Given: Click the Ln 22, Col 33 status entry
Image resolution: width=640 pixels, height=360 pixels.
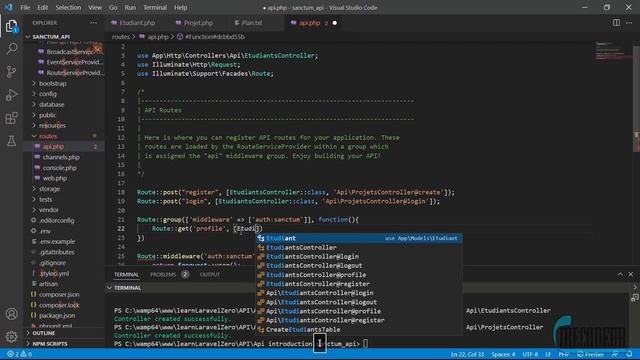Looking at the screenshot, I should tap(467, 354).
